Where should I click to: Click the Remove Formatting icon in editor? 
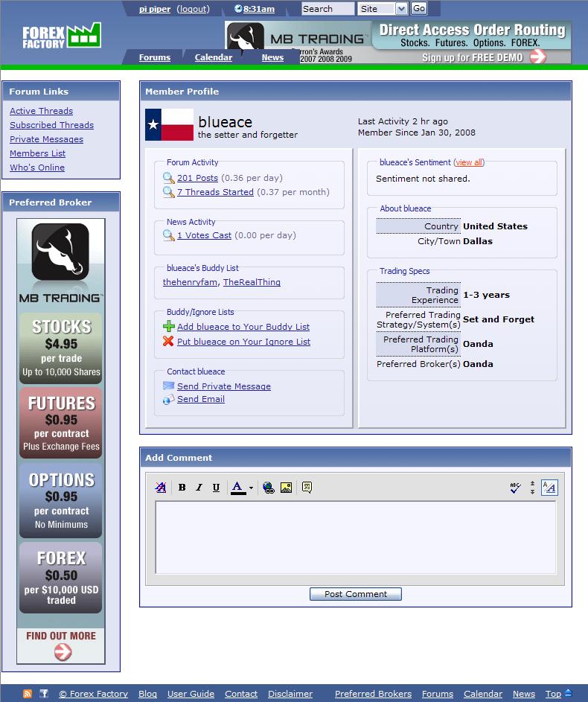(x=161, y=487)
